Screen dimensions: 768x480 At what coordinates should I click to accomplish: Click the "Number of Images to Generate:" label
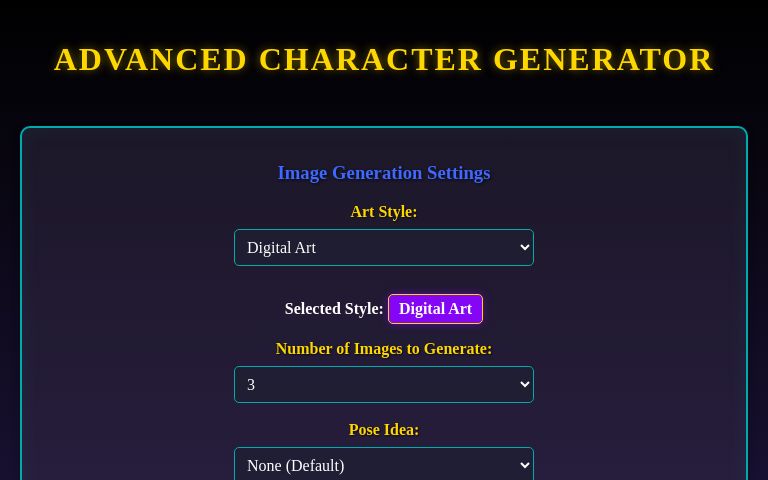point(384,349)
